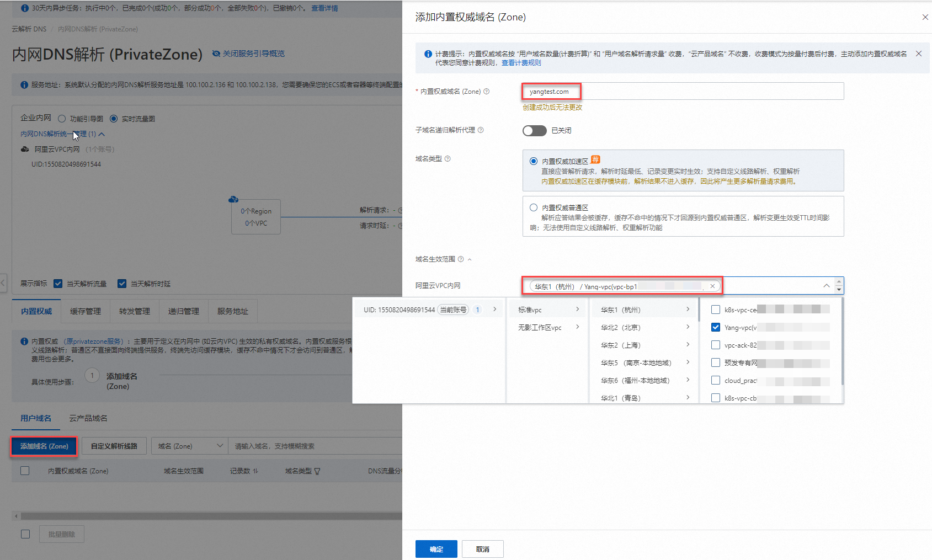Open 查看详情 link in task notice
Viewport: 932px width, 560px height.
tap(324, 8)
